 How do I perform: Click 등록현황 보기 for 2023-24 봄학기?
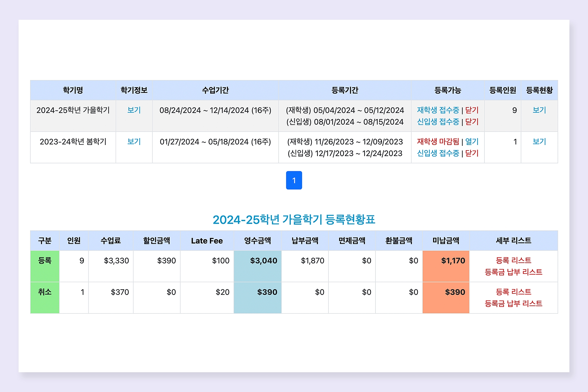[539, 142]
